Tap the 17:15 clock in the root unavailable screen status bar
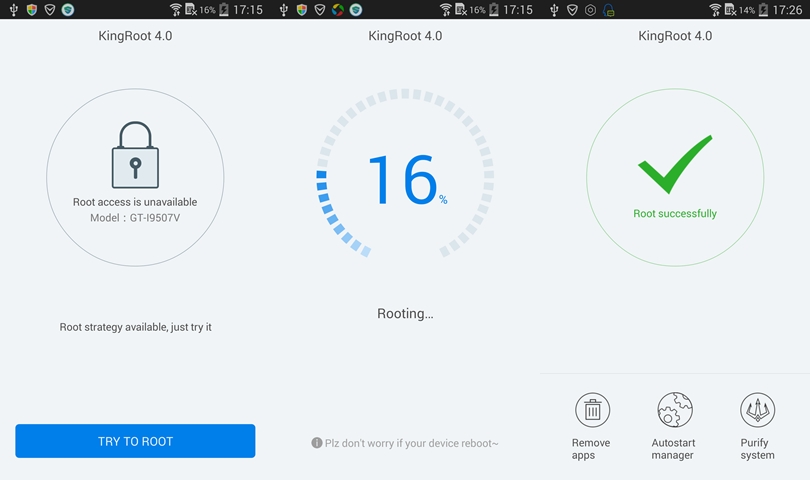The height and width of the screenshot is (480, 810). tap(248, 9)
